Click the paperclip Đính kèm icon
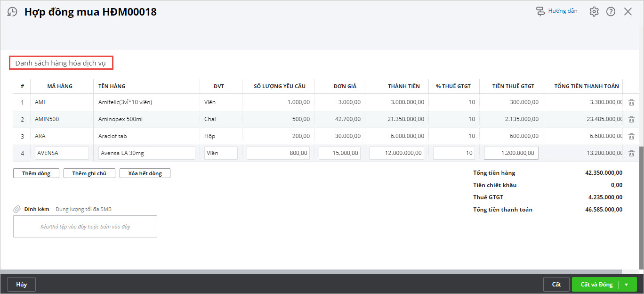644x294 pixels. [17, 209]
